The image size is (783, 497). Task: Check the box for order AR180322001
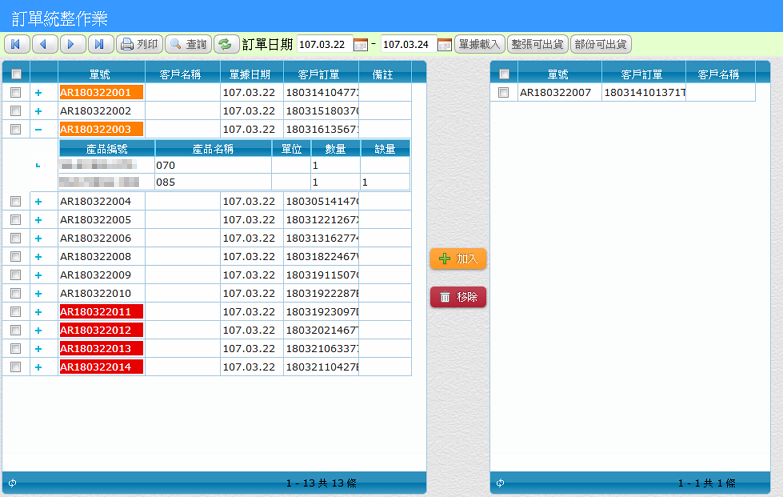tap(15, 93)
